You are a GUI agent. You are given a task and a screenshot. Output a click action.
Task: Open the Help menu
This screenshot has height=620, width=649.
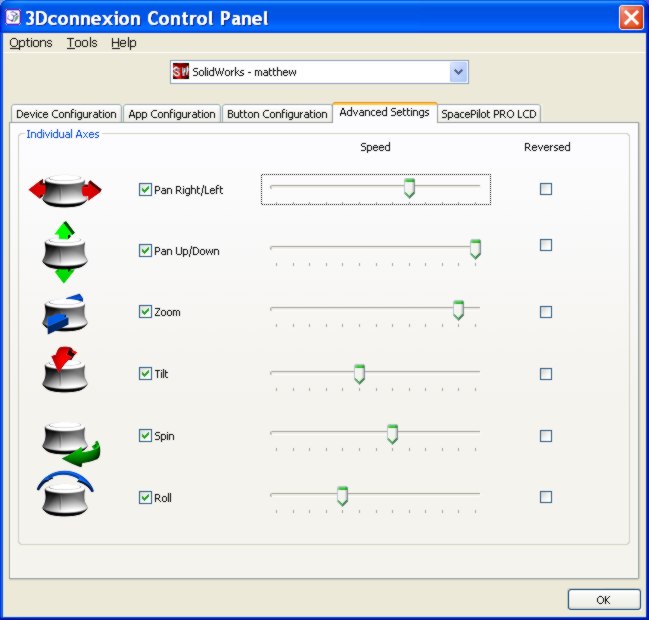point(123,43)
